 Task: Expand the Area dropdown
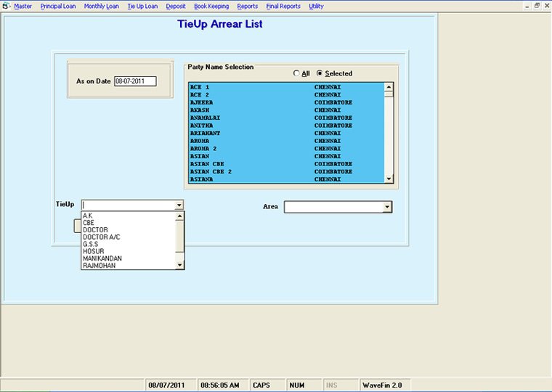[x=387, y=208]
